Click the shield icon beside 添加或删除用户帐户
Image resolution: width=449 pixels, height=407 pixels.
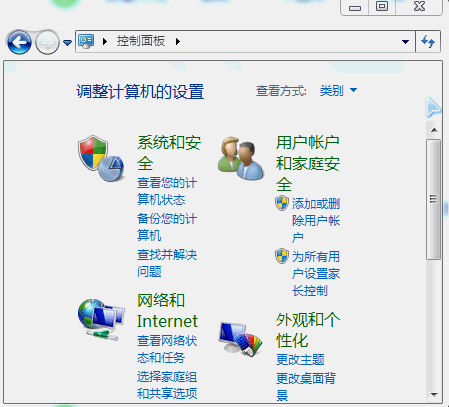tap(282, 203)
